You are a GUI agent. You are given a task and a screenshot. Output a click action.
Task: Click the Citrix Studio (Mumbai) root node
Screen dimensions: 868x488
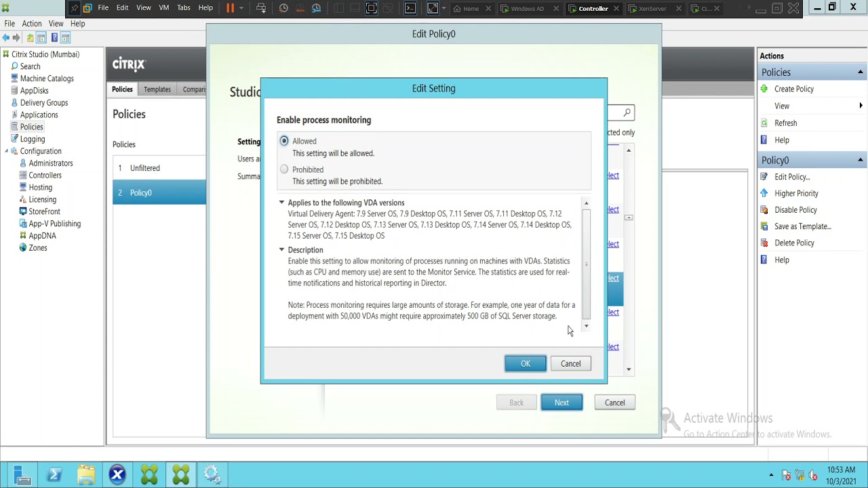coord(45,54)
